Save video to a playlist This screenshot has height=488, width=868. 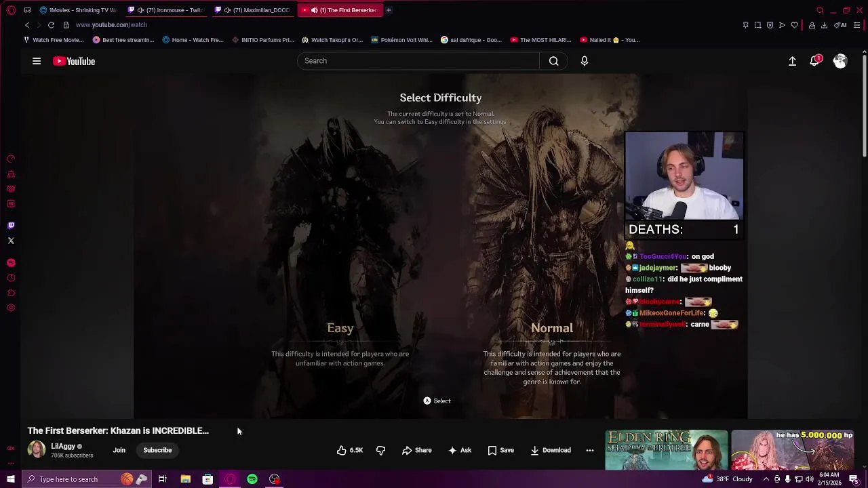tap(500, 450)
